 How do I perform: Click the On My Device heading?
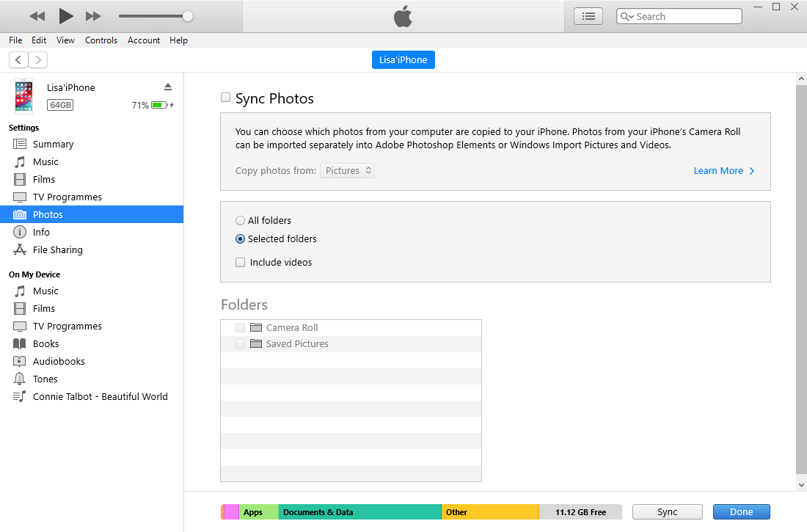[34, 274]
